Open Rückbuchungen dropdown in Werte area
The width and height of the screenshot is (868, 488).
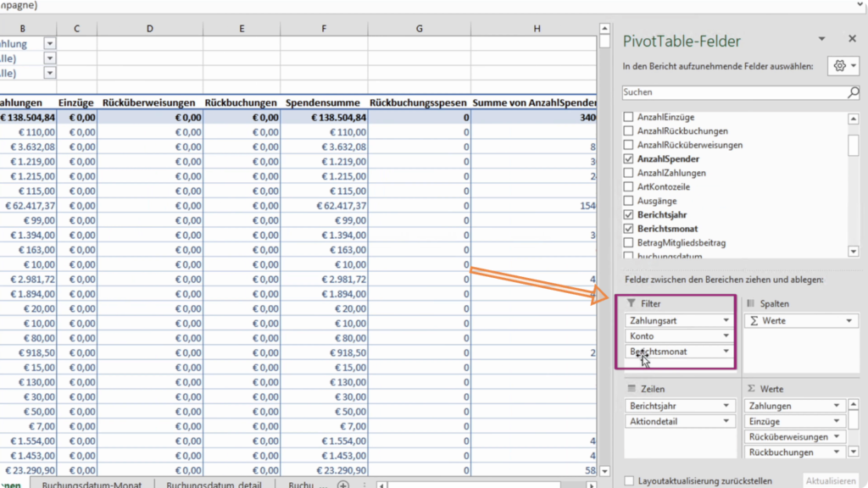pos(837,452)
